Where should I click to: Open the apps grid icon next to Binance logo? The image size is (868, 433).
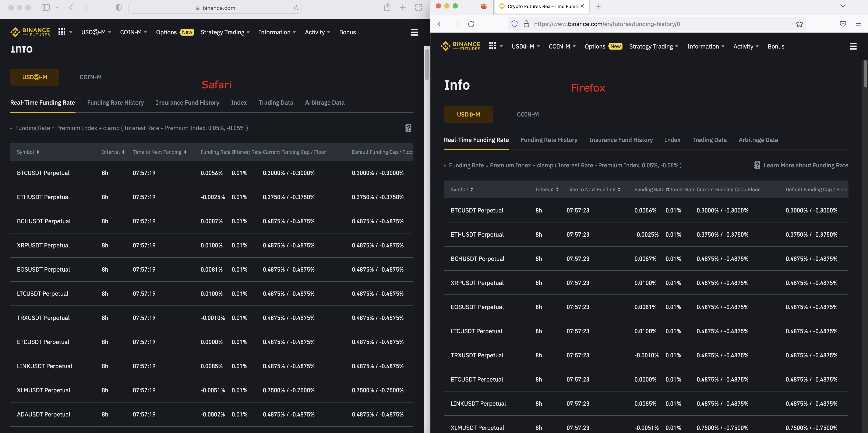click(62, 32)
